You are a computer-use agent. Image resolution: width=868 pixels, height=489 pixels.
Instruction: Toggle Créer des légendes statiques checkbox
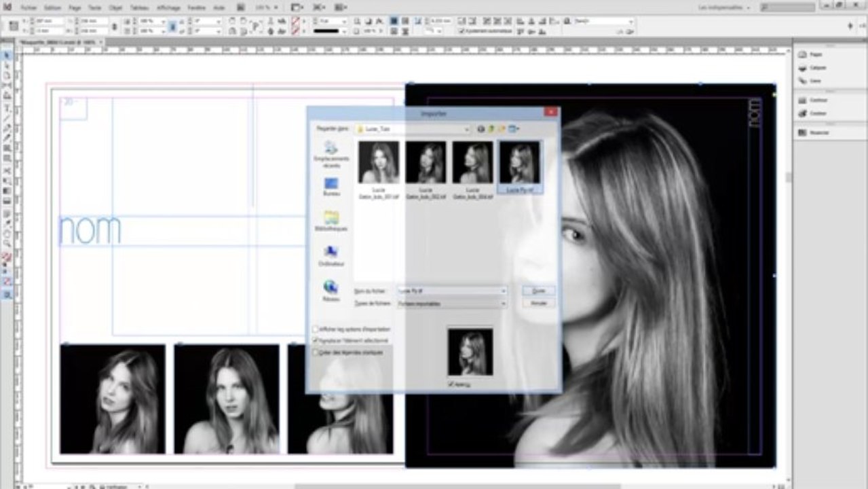click(x=316, y=352)
